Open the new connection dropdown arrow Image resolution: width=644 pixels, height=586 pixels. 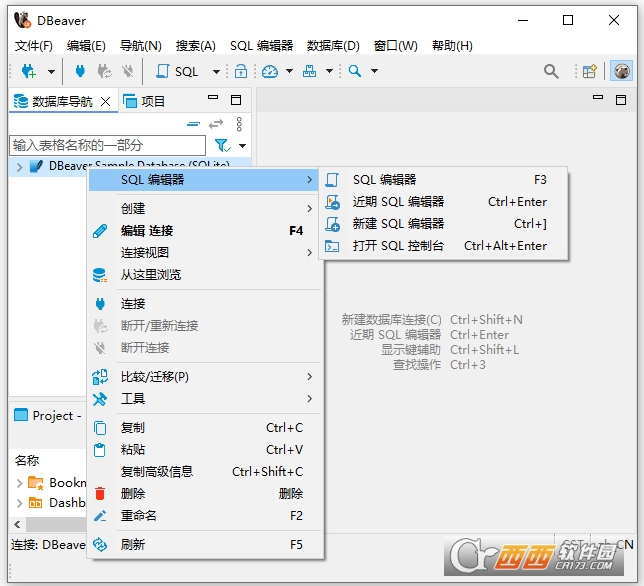tap(51, 72)
